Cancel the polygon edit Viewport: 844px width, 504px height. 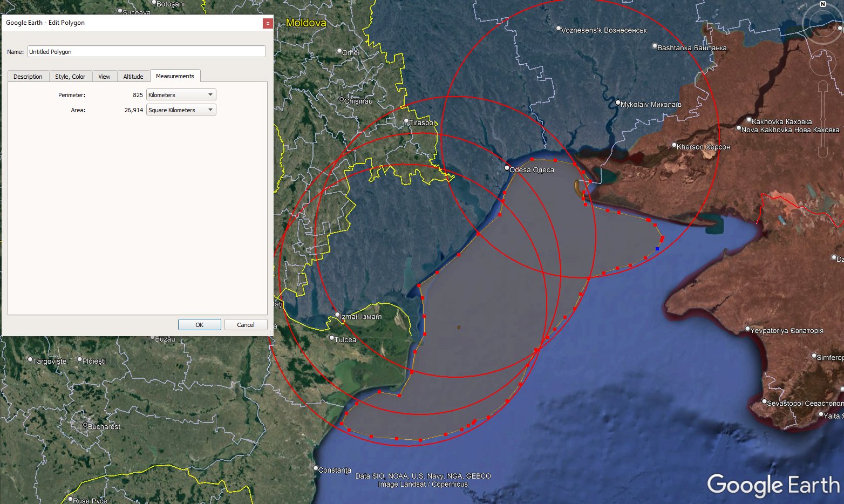246,325
